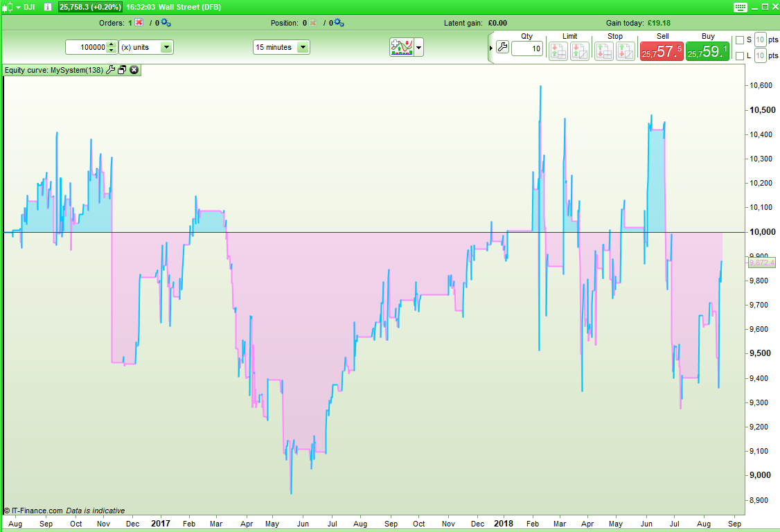Open the on-screen keyboard icon in title bar

740,8
